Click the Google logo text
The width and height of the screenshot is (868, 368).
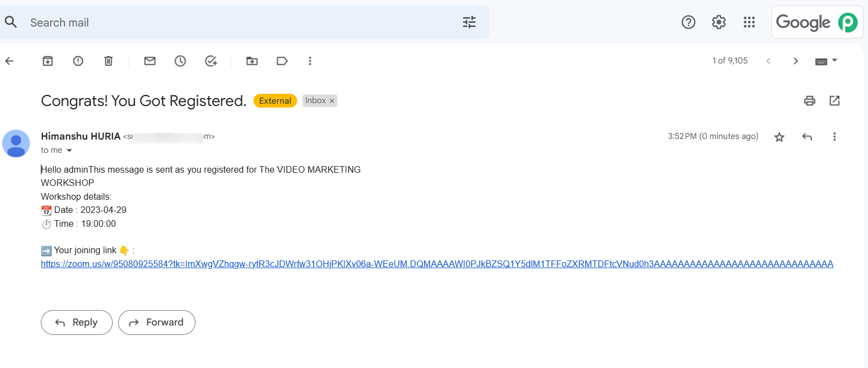click(803, 22)
